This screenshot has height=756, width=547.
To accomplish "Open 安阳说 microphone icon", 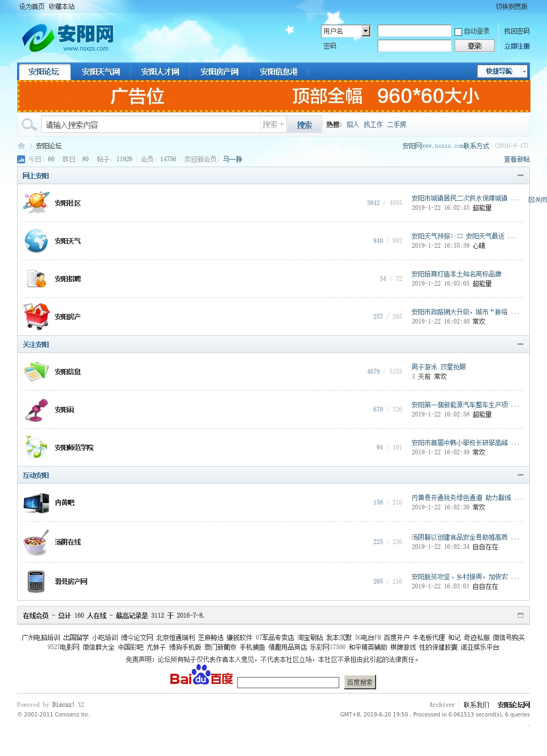I will (x=36, y=409).
